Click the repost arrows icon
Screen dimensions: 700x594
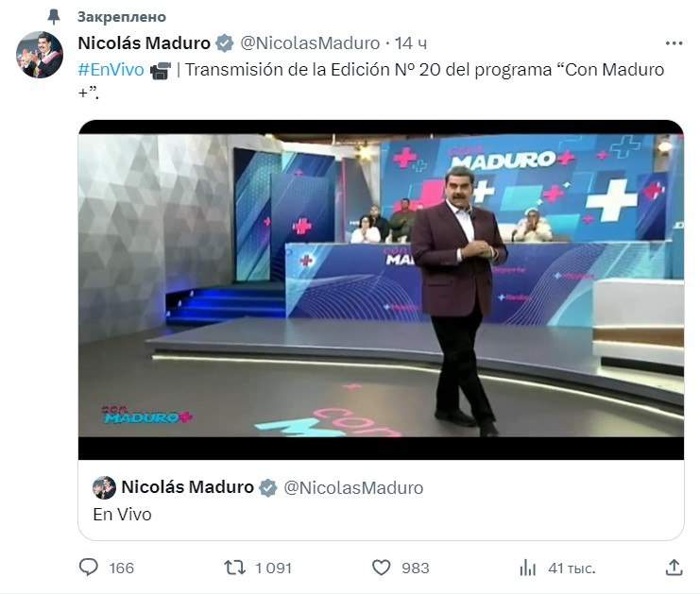[x=235, y=568]
